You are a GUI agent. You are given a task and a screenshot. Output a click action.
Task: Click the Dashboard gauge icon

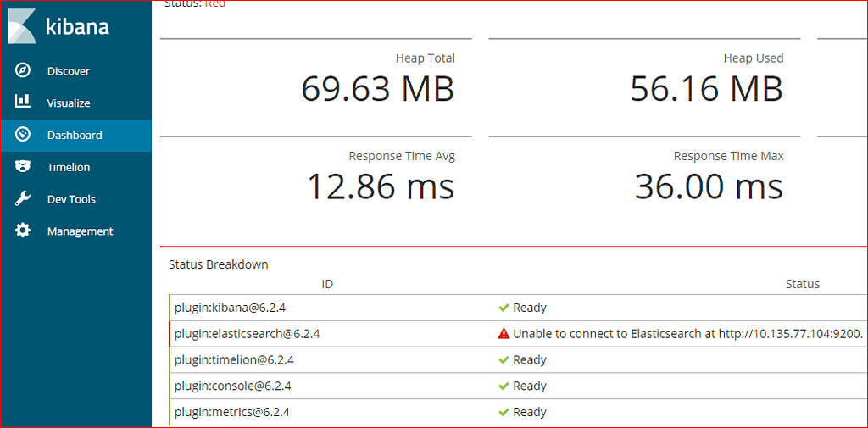(x=23, y=134)
